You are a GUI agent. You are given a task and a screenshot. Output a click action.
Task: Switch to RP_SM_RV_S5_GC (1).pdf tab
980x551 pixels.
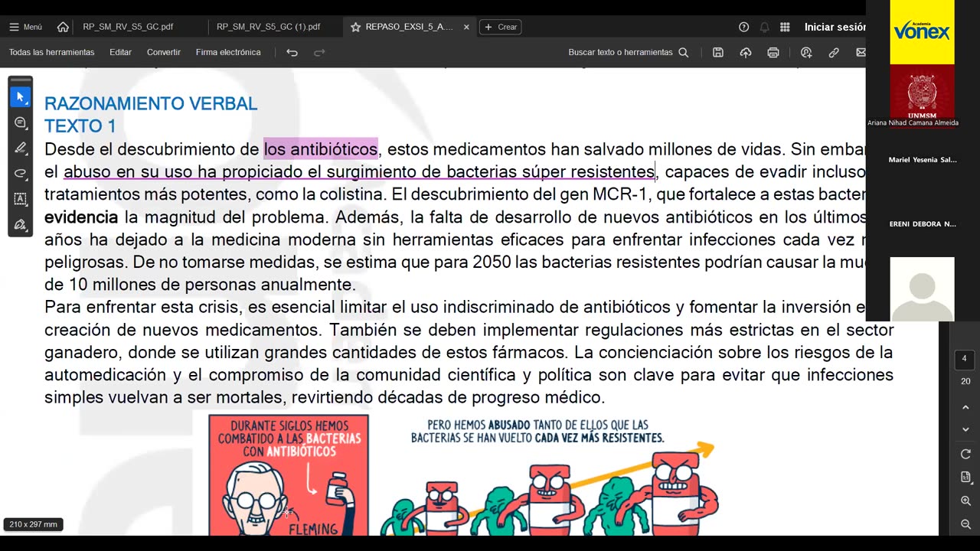pyautogui.click(x=268, y=27)
